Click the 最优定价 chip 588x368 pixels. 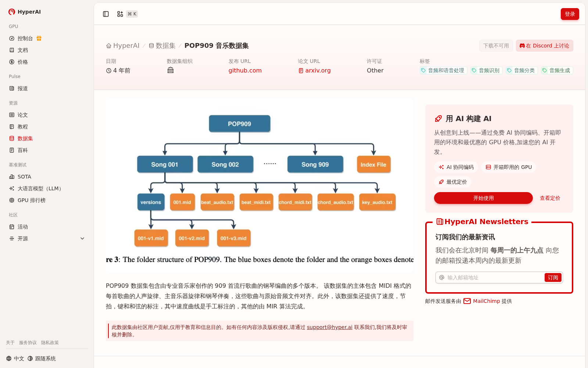(453, 182)
